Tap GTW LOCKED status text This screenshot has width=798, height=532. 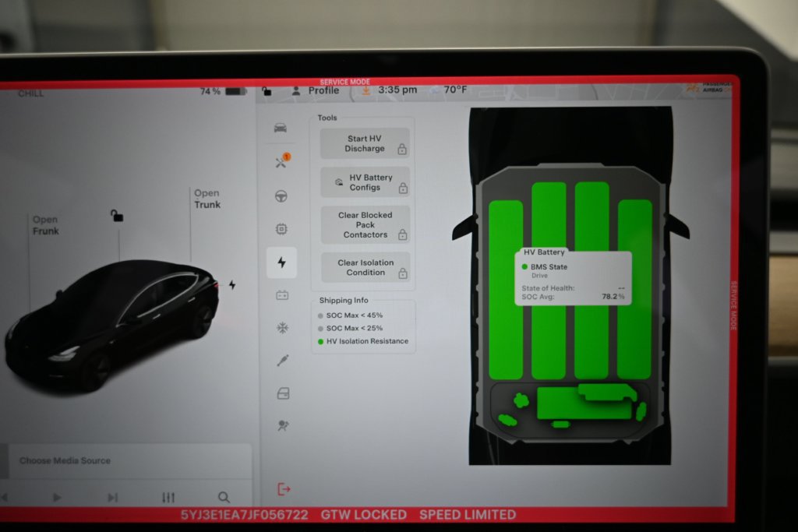pos(363,515)
